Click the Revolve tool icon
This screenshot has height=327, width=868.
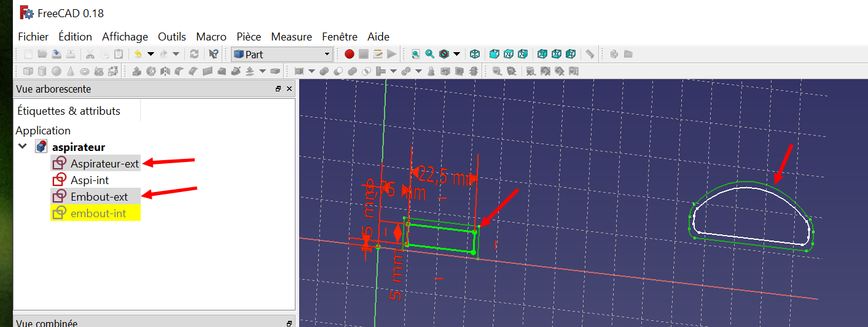click(x=151, y=71)
